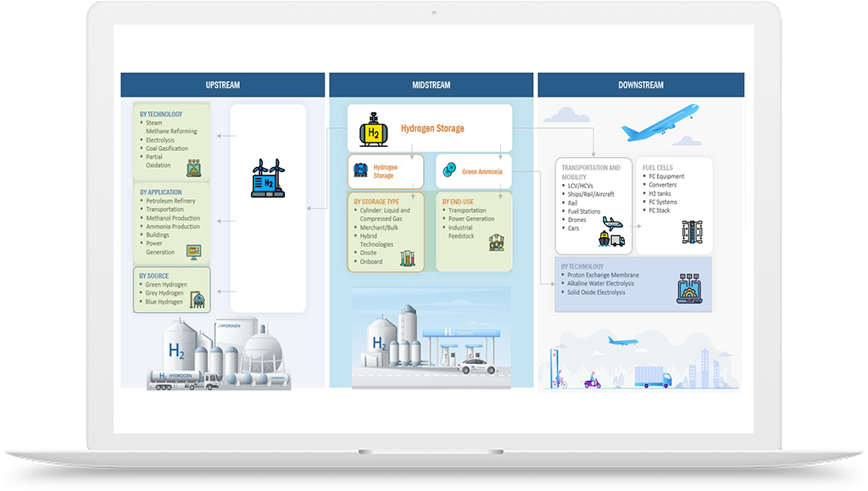The image size is (868, 491).
Task: Click the monitor icon in By Application box
Action: [x=193, y=251]
